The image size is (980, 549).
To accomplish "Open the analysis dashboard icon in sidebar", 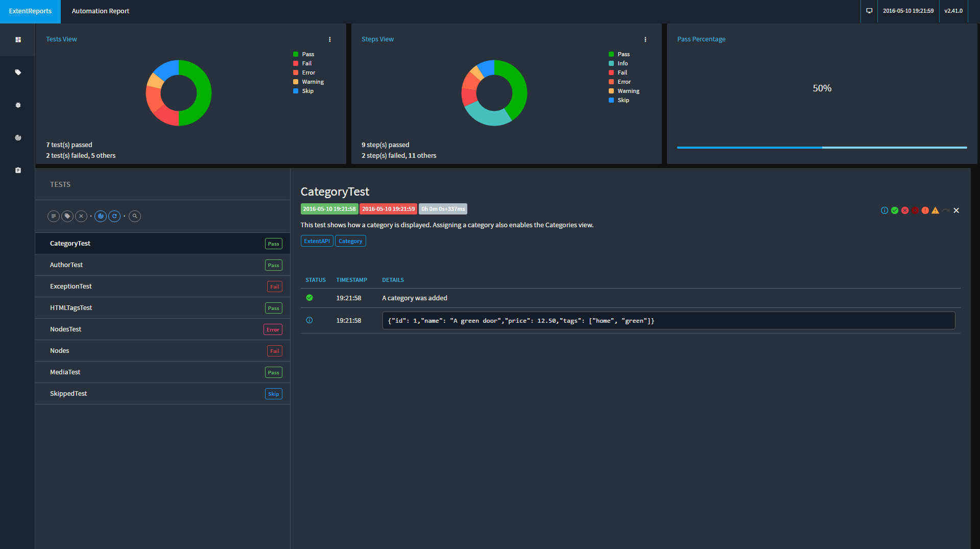I will 18,138.
